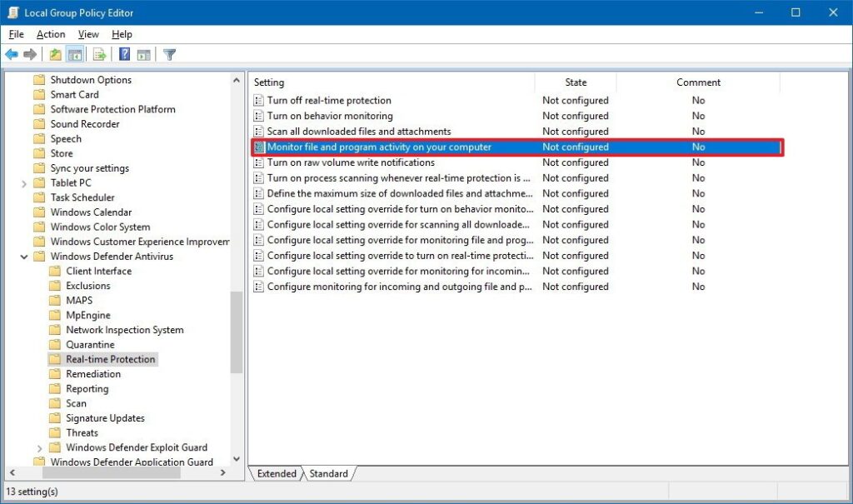This screenshot has width=853, height=504.
Task: Click the folder icon next to Threats
Action: pyautogui.click(x=54, y=432)
